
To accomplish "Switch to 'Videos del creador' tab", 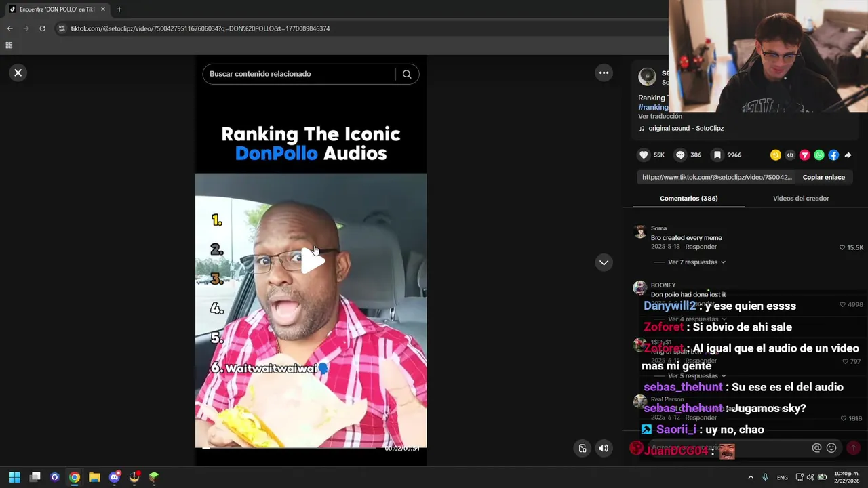I will (x=801, y=198).
